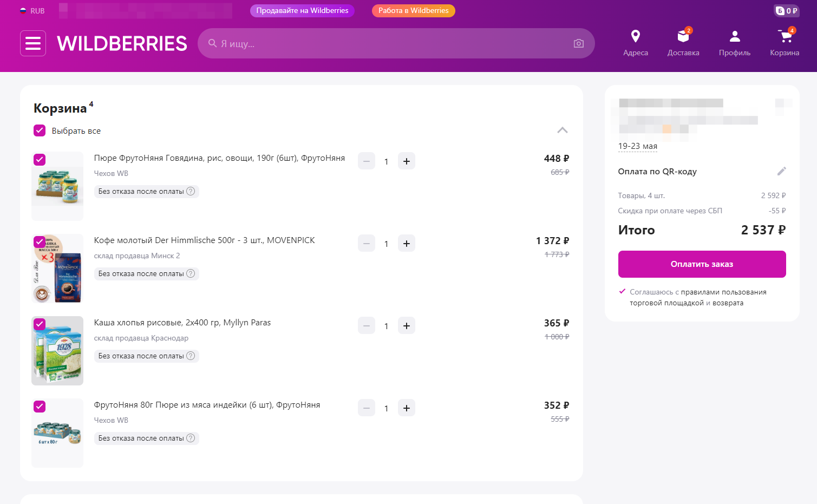
Task: Open Каша хлопья рисовые product title
Action: [182, 323]
